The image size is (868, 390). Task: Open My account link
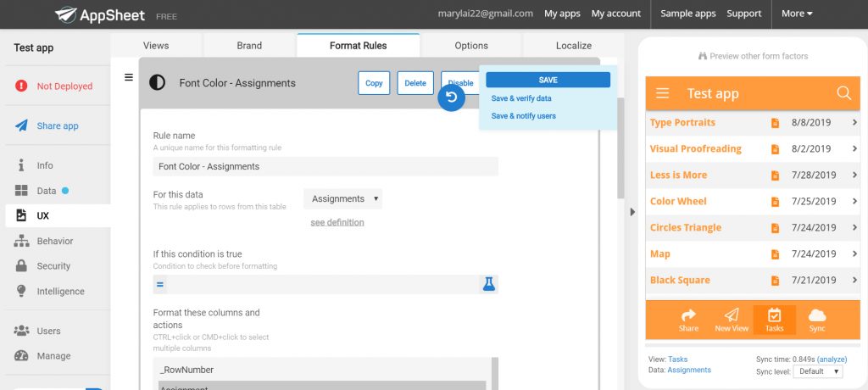pyautogui.click(x=616, y=14)
